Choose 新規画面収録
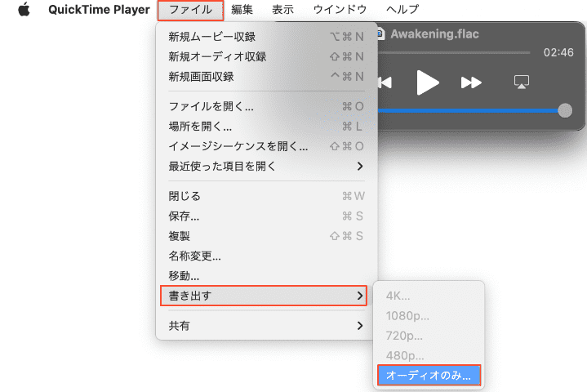The height and width of the screenshot is (392, 587). [266, 77]
